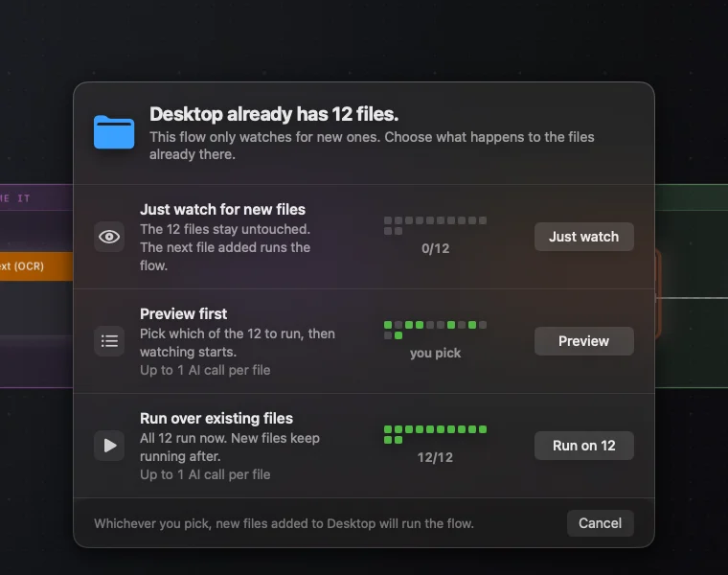Click the eye icon for watching

pos(109,237)
